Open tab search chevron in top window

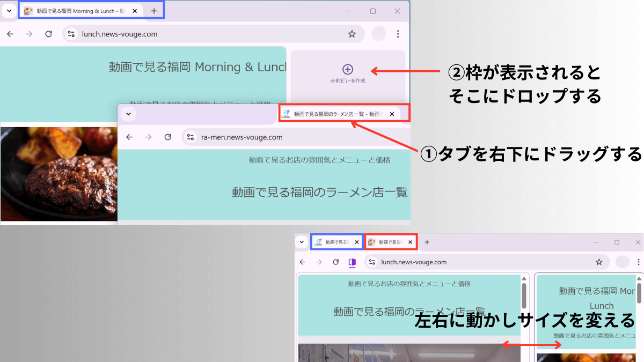click(9, 10)
